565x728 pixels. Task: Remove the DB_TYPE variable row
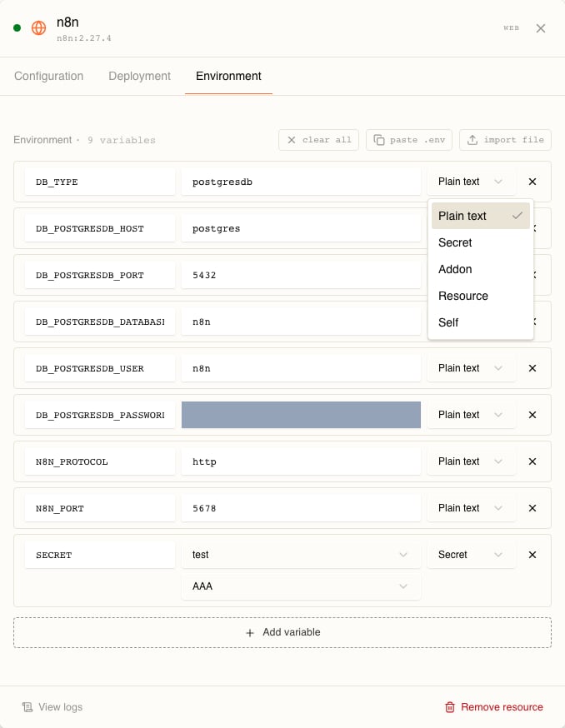pos(532,182)
